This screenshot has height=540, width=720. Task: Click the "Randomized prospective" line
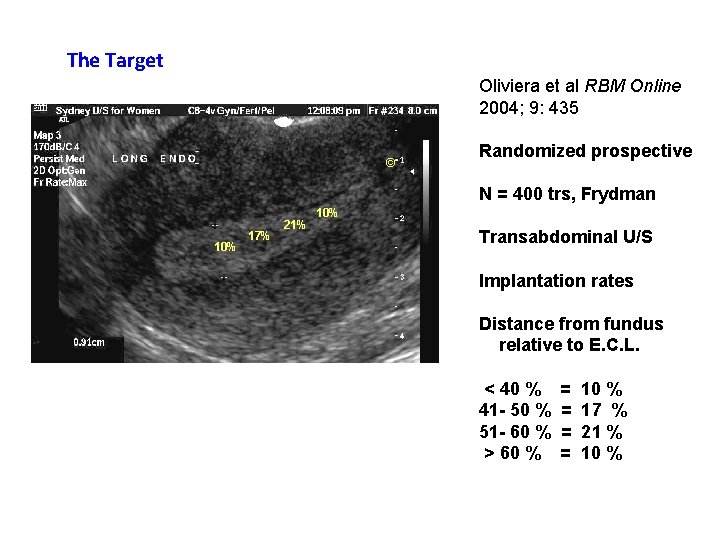[x=585, y=151]
